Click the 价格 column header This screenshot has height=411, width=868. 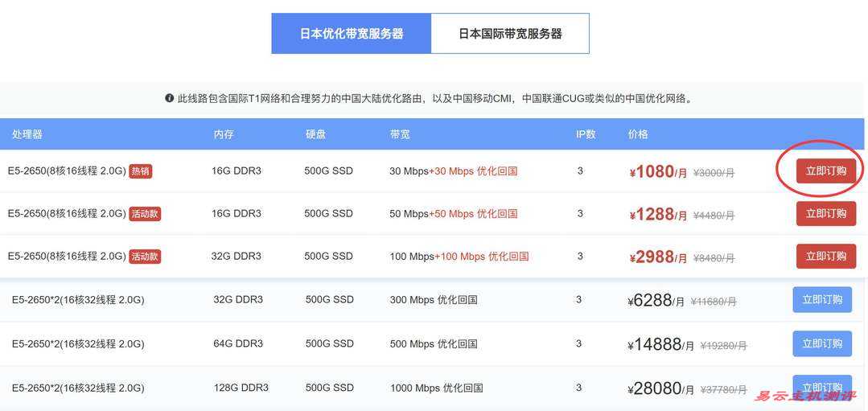[x=638, y=134]
